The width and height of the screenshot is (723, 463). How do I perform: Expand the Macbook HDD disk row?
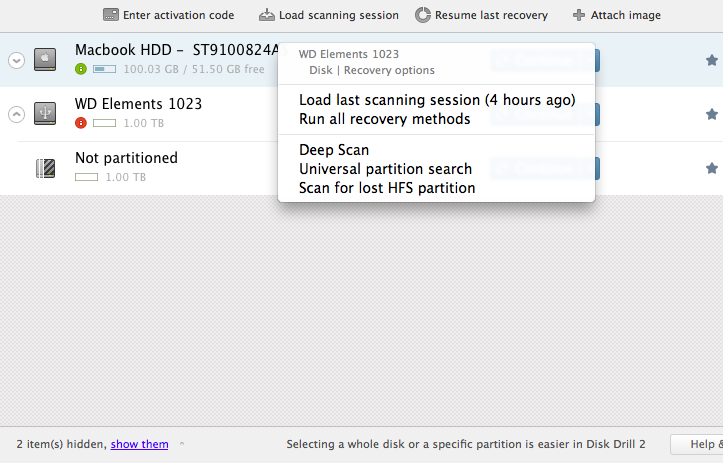[x=17, y=60]
